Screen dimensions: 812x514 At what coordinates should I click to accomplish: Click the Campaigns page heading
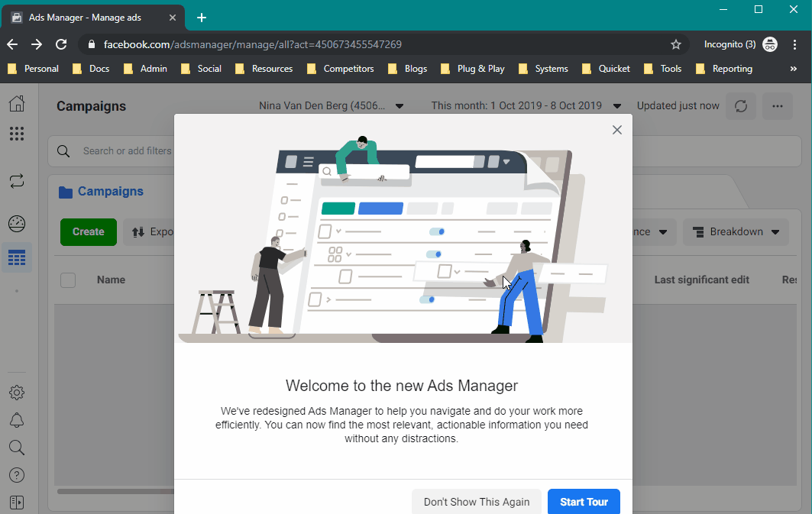coord(91,106)
